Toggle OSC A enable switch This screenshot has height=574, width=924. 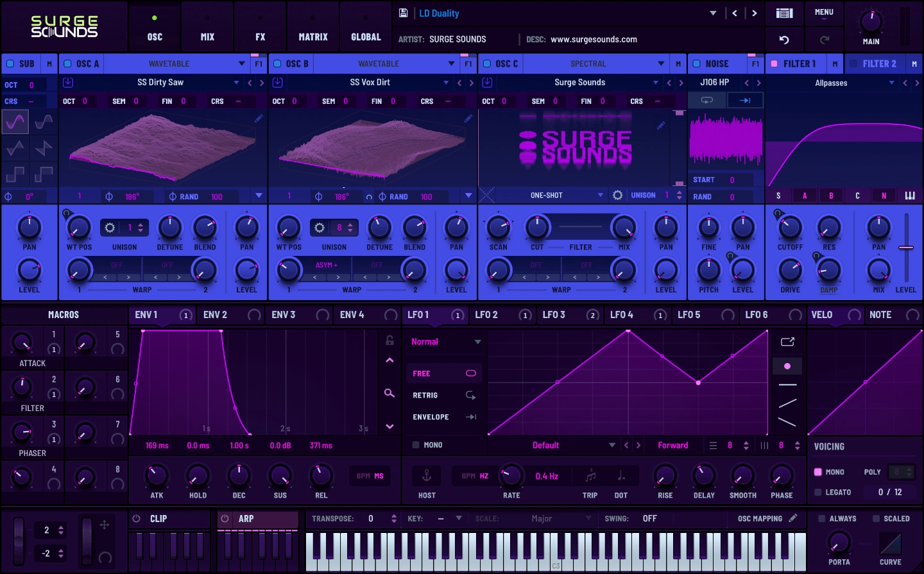coord(67,63)
